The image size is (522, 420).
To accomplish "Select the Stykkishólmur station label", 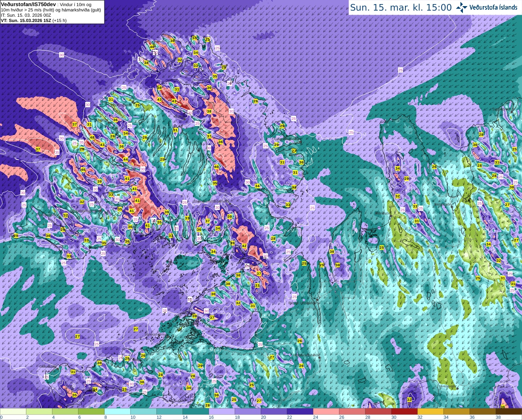I will [x=156, y=334].
